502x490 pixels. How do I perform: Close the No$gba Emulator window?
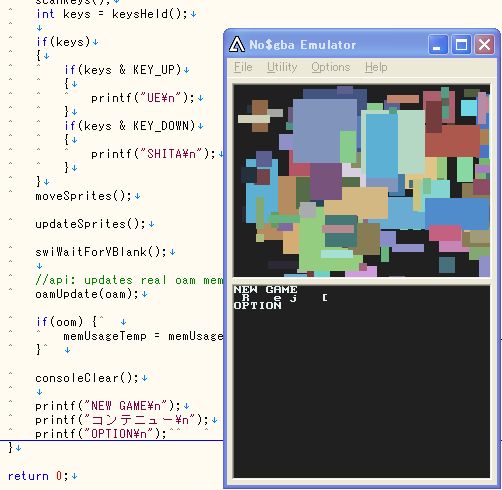point(484,44)
